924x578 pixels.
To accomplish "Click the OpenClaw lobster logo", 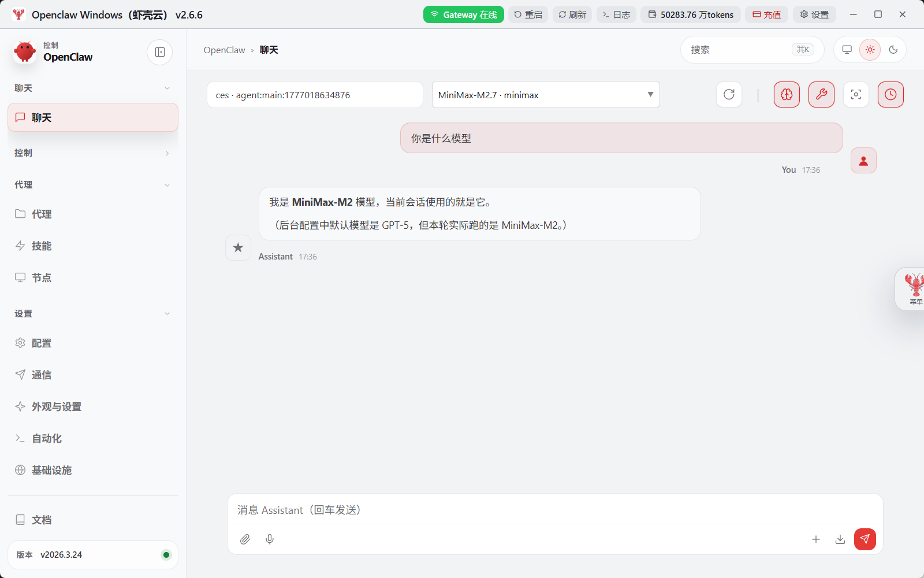I will pyautogui.click(x=25, y=52).
